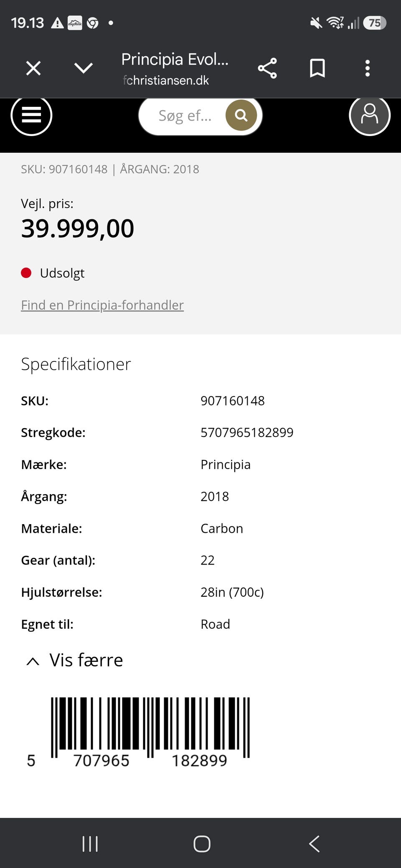401x868 pixels.
Task: Tap the gold search magnifier button
Action: click(x=241, y=115)
